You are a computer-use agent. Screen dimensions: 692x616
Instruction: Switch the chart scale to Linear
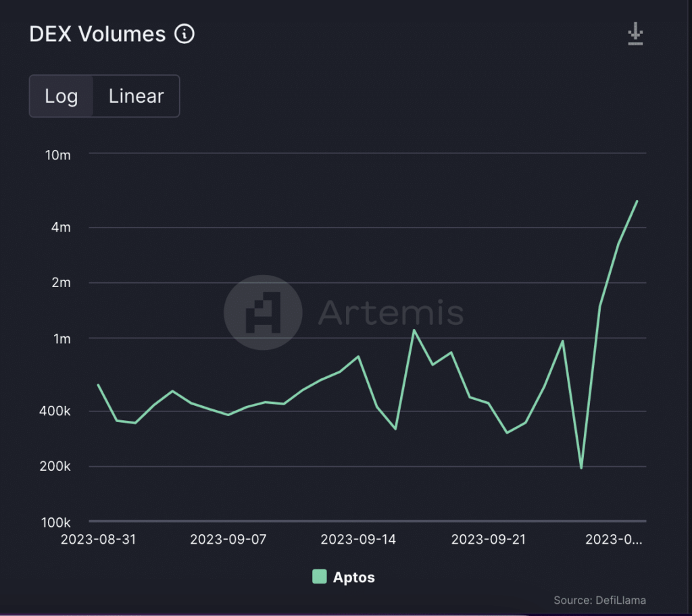coord(136,96)
